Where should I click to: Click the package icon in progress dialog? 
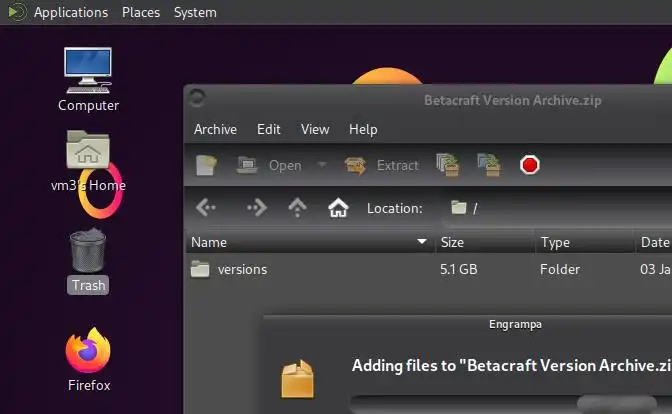297,379
